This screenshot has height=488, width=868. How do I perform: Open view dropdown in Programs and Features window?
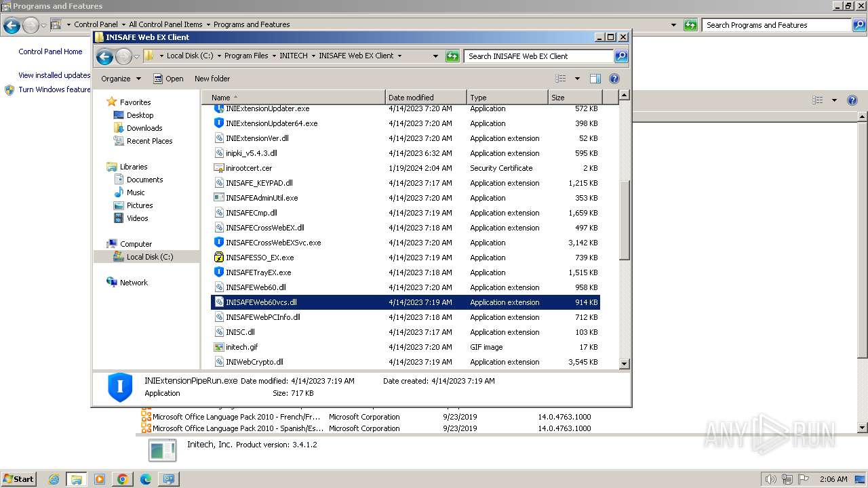(834, 100)
